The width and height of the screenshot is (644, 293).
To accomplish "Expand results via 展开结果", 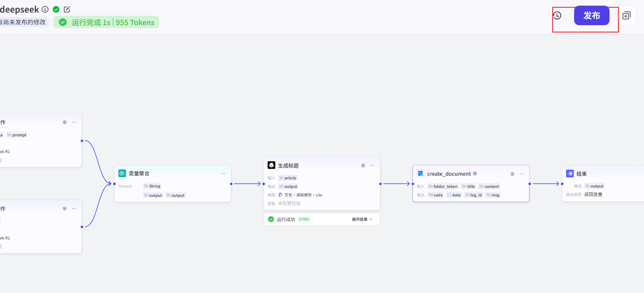I will pyautogui.click(x=362, y=219).
